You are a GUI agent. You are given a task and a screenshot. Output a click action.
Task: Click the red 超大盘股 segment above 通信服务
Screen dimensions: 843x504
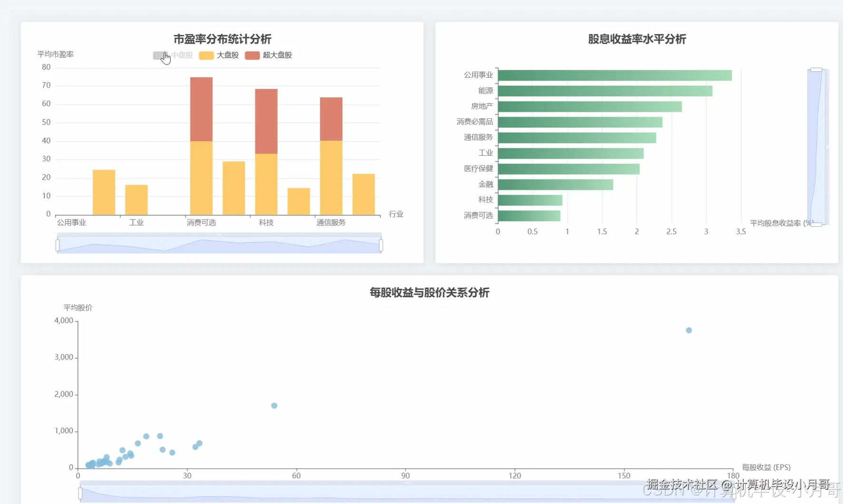(331, 119)
